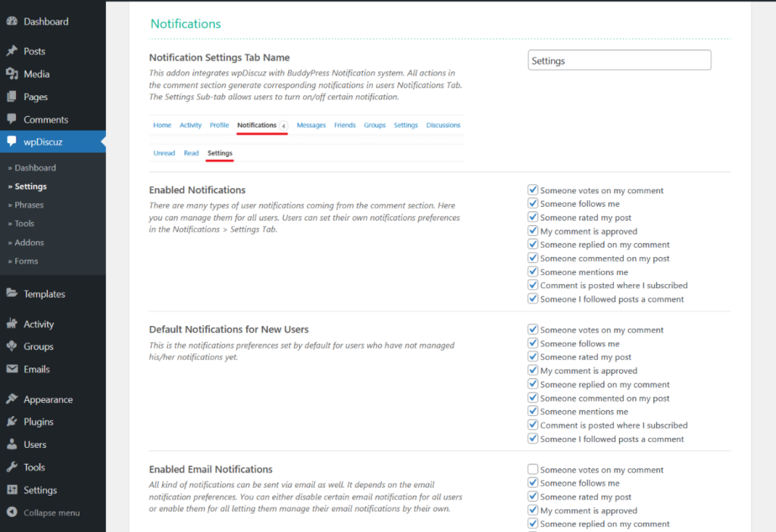Uncheck 'My comment is approved' default notification

532,370
